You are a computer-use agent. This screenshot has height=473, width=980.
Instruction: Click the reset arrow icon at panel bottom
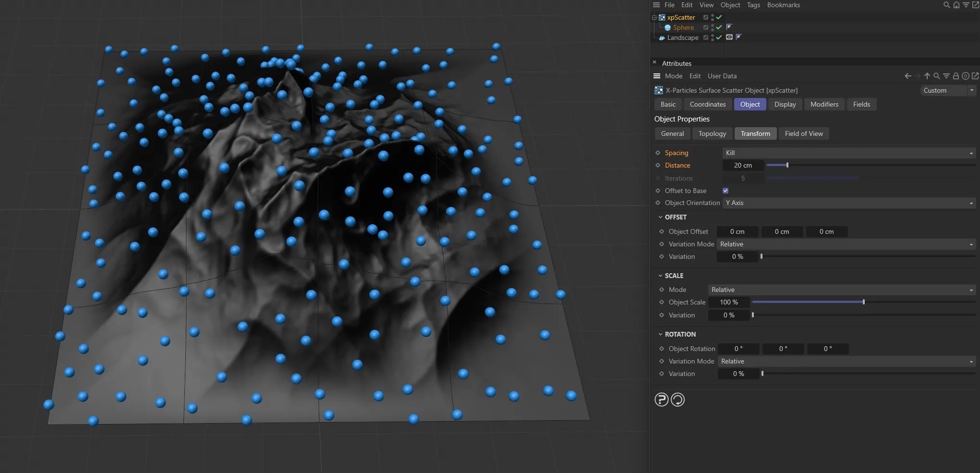[x=678, y=399]
